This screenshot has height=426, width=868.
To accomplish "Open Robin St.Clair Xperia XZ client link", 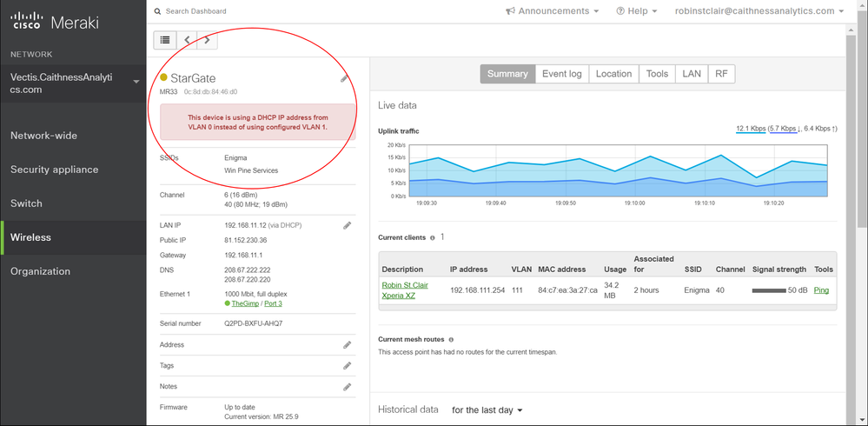I will coord(405,290).
